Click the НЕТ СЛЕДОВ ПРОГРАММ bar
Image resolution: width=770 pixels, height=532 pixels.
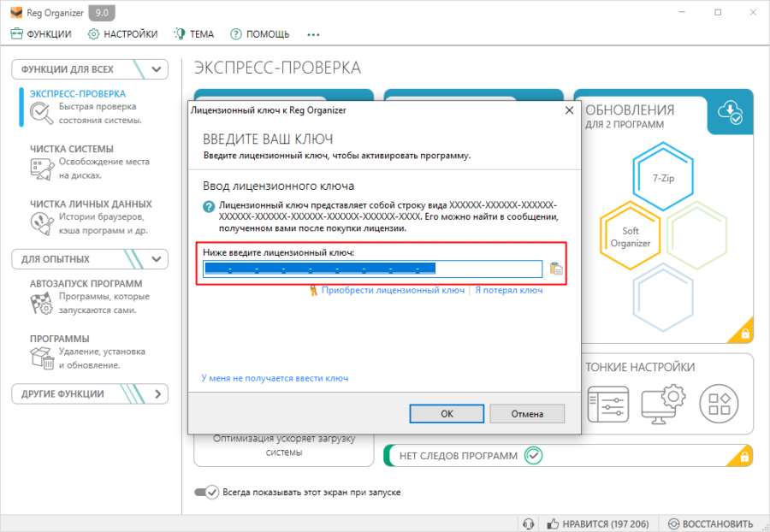[568, 455]
